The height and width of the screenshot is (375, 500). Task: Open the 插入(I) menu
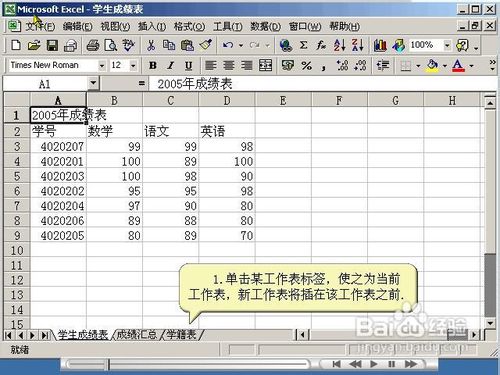[x=152, y=26]
